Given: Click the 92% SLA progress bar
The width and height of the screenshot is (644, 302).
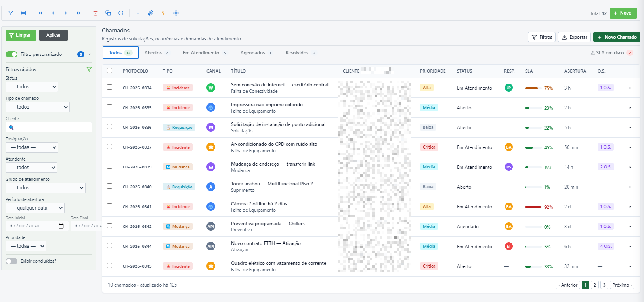Looking at the screenshot, I should pos(533,207).
